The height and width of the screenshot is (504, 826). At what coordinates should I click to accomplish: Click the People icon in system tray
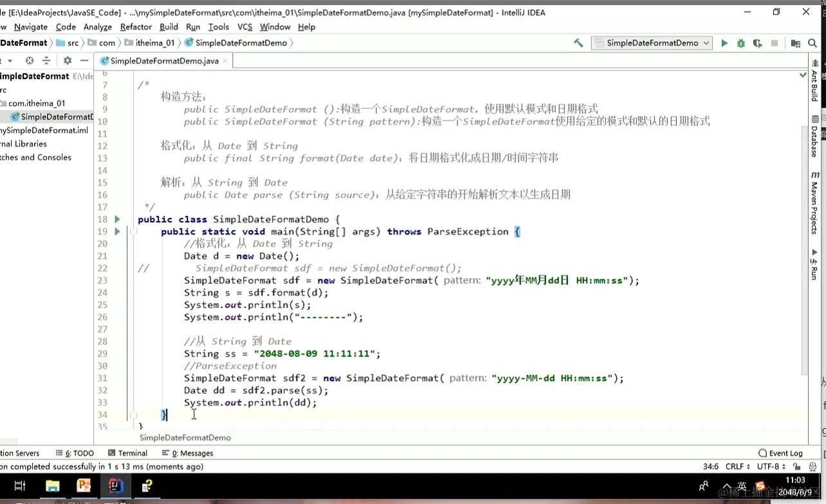704,486
